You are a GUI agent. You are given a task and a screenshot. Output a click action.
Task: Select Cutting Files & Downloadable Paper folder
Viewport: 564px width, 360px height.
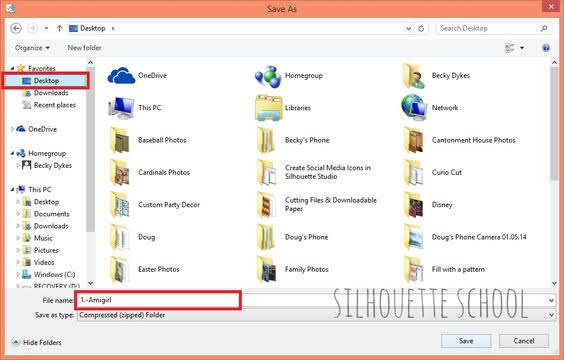[x=317, y=205]
